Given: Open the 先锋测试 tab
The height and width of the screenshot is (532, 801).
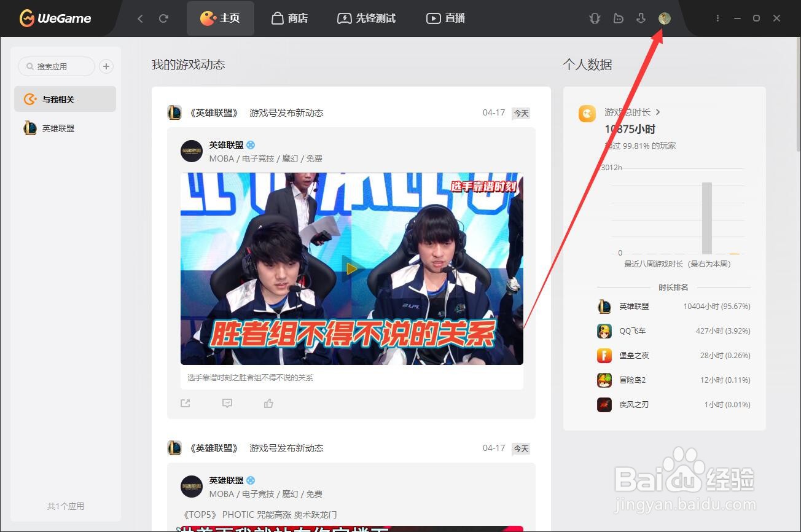Looking at the screenshot, I should [367, 18].
